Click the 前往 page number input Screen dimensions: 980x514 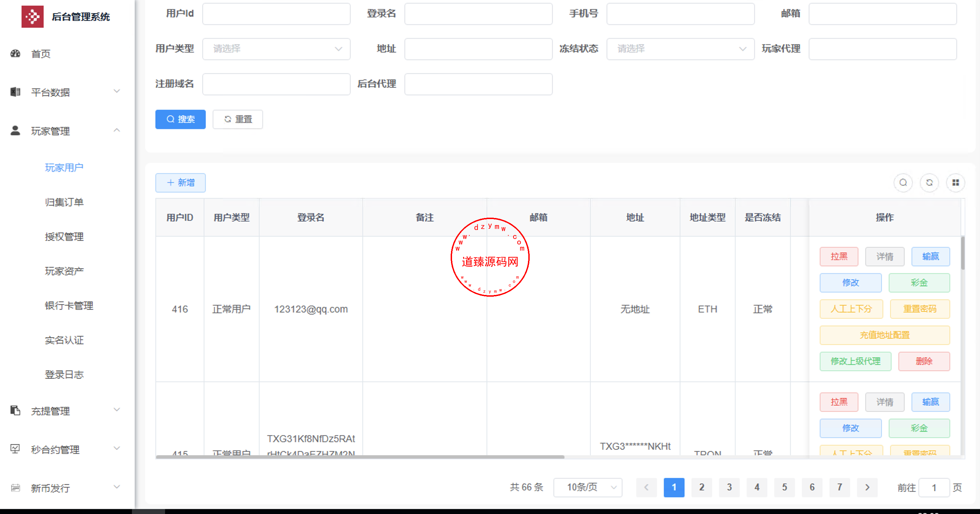pyautogui.click(x=934, y=488)
